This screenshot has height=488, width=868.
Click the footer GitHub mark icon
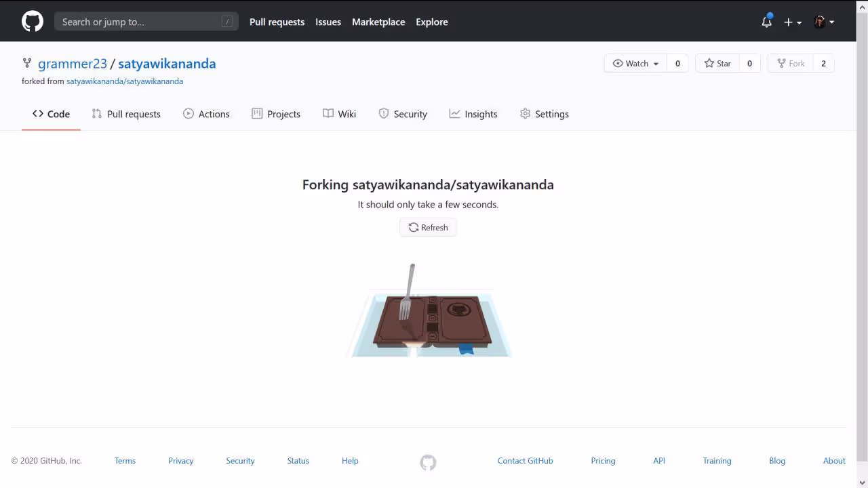(428, 462)
